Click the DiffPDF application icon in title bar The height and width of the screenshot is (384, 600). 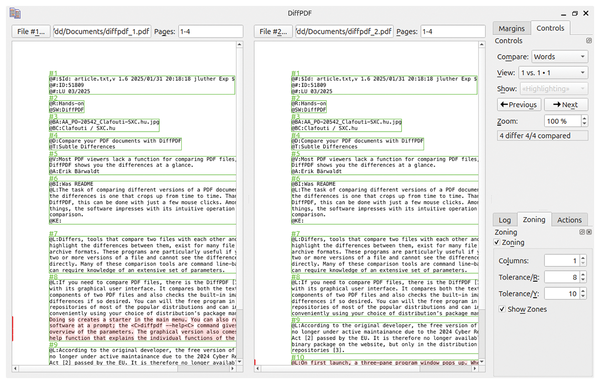click(15, 13)
